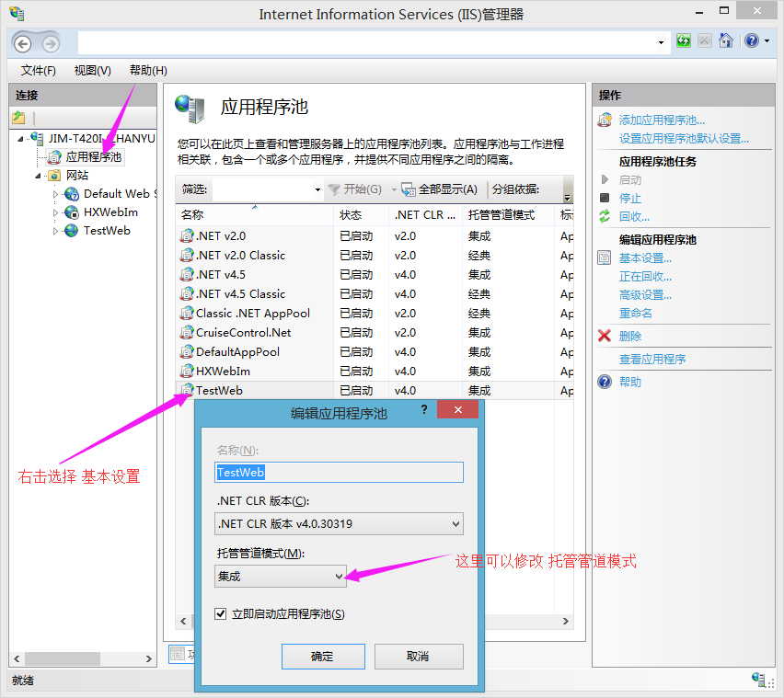The image size is (784, 698).
Task: Open the toolbar Help dropdown arrow
Action: (x=767, y=41)
